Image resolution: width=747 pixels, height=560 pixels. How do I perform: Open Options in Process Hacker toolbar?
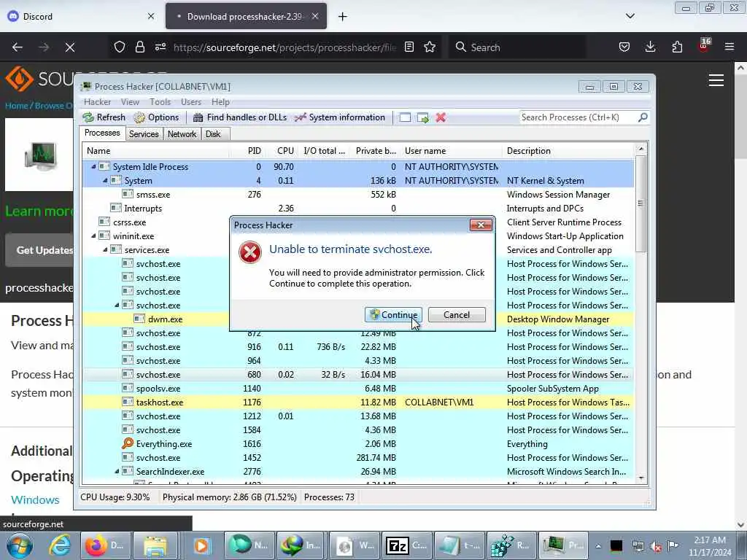pos(156,117)
